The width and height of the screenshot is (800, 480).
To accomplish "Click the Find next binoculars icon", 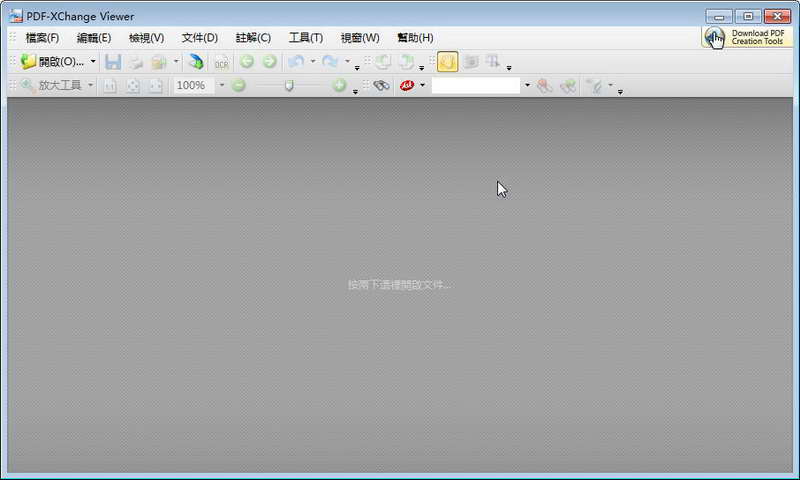I will click(568, 86).
